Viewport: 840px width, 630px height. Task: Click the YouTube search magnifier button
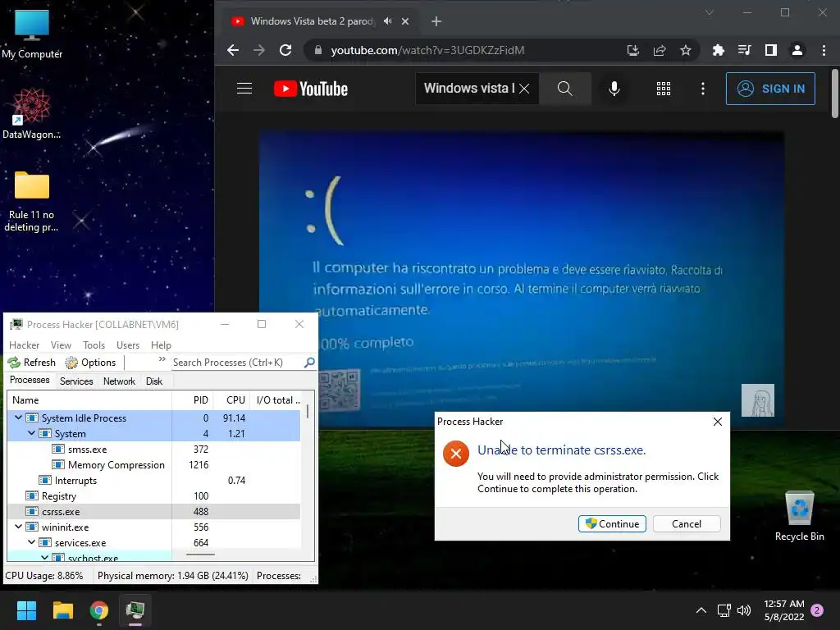coord(565,89)
